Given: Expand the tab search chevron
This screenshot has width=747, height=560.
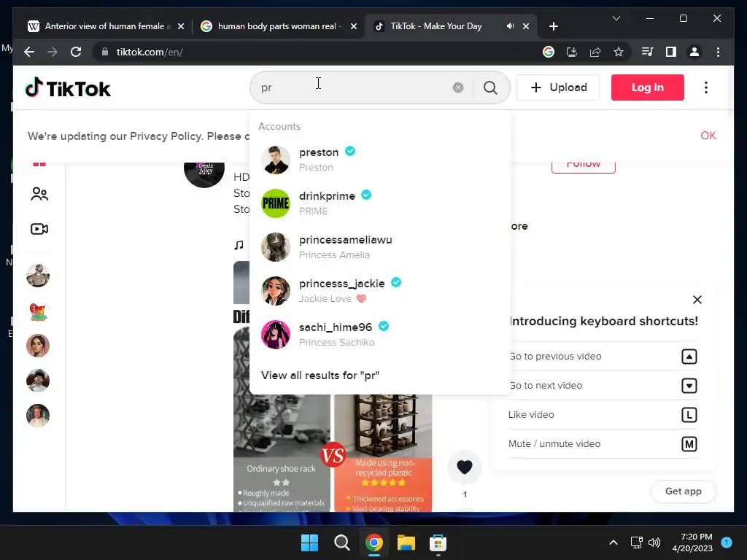Looking at the screenshot, I should click(616, 18).
